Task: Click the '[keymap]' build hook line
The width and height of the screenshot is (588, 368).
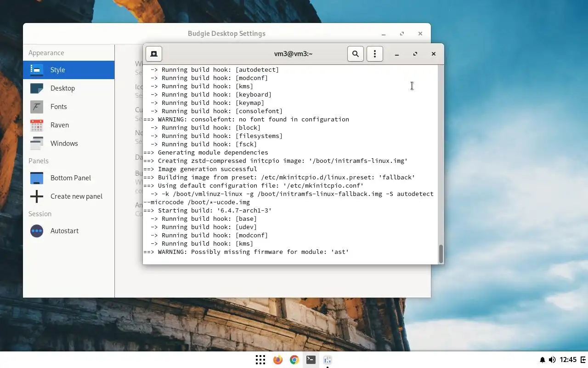Action: coord(208,103)
